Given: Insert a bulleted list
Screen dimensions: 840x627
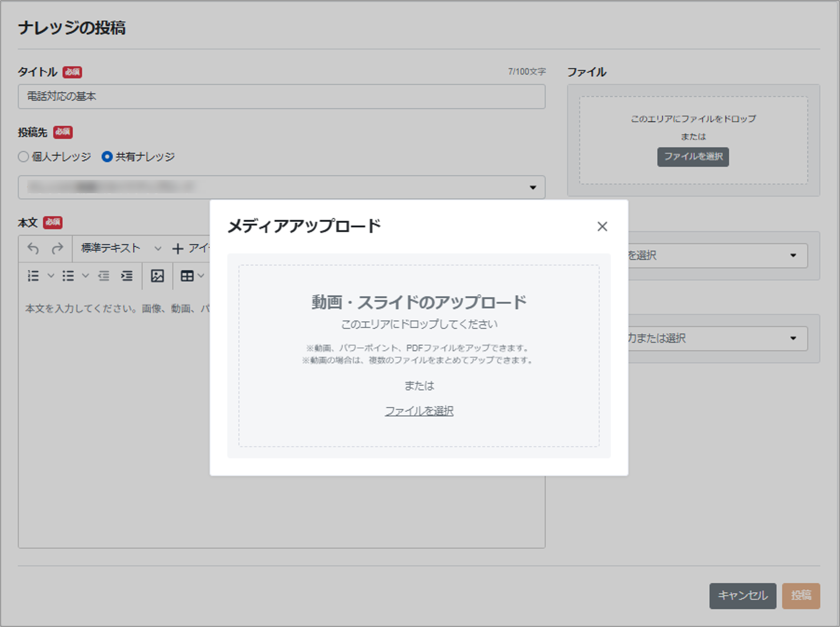Looking at the screenshot, I should pyautogui.click(x=68, y=276).
